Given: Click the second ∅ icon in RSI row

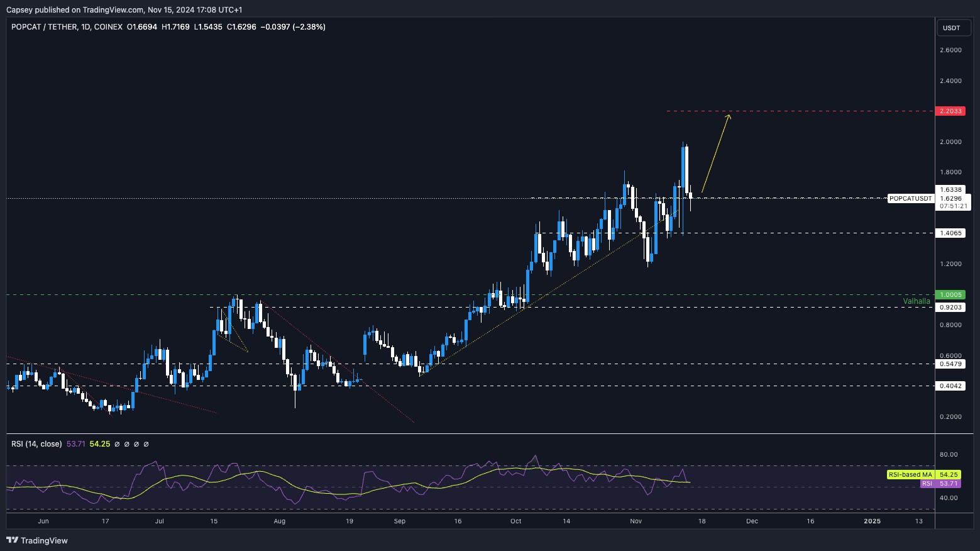Looking at the screenshot, I should point(126,444).
